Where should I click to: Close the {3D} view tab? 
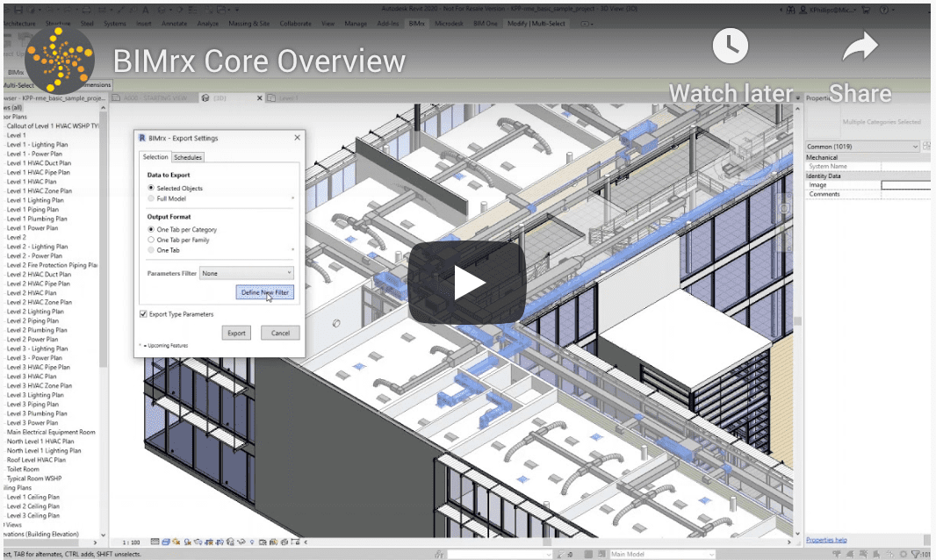click(260, 98)
